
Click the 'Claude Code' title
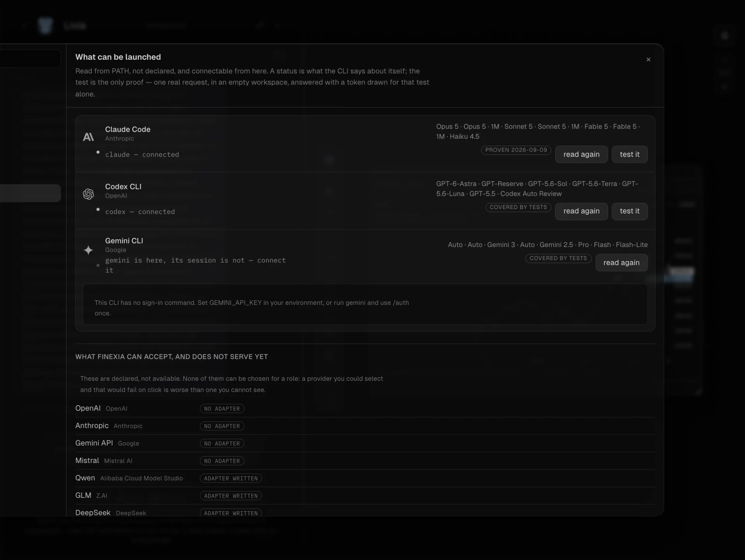pos(128,130)
